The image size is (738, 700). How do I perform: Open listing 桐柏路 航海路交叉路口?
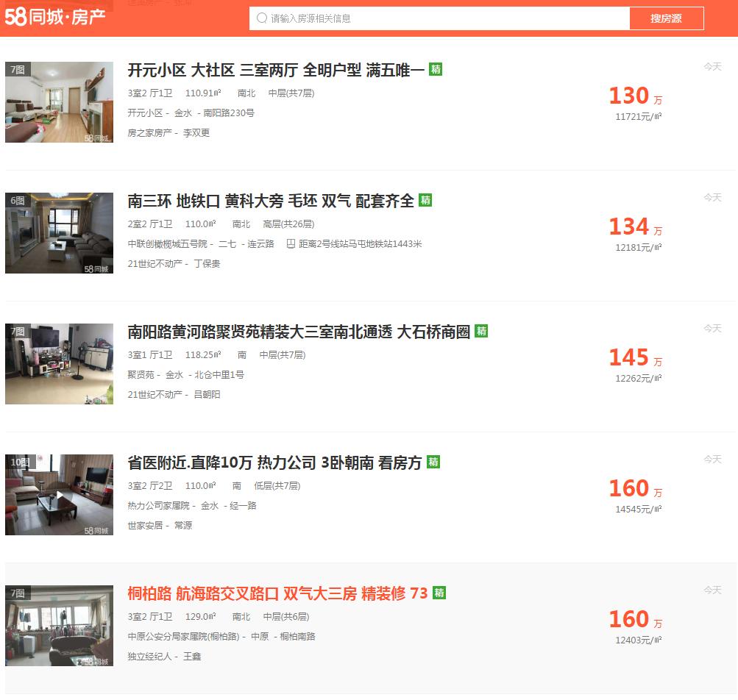tap(277, 593)
